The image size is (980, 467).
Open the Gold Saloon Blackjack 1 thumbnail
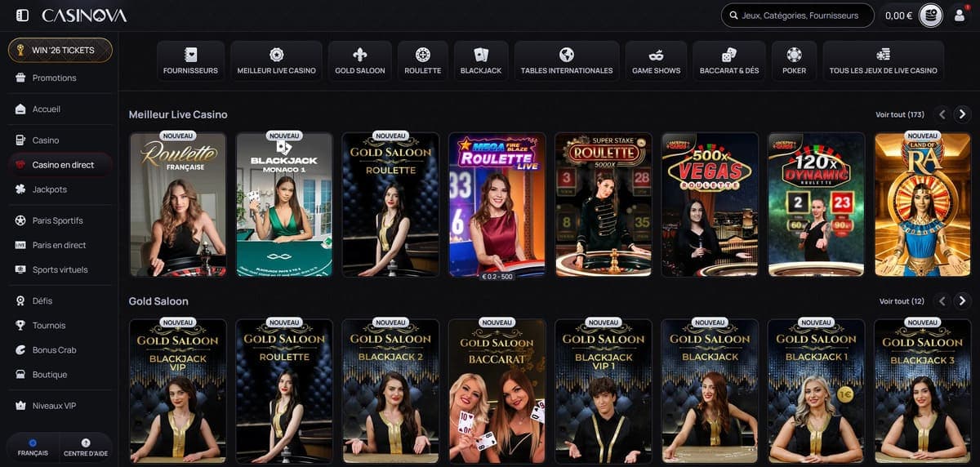tap(817, 391)
